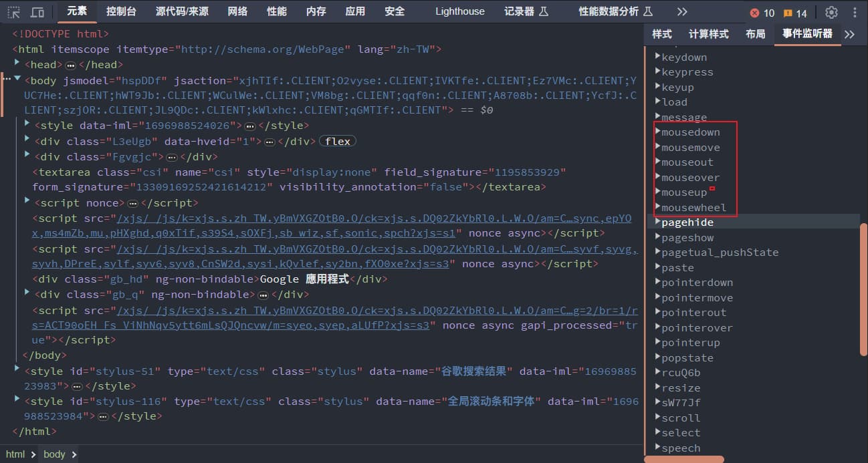This screenshot has height=463, width=868.
Task: Switch to the 计算样式 sidebar tab
Action: pyautogui.click(x=709, y=34)
